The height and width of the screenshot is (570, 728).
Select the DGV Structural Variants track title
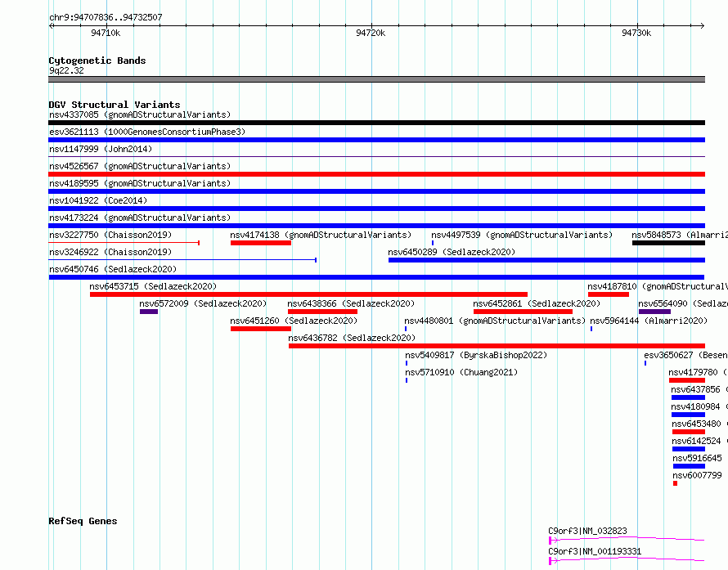point(115,105)
